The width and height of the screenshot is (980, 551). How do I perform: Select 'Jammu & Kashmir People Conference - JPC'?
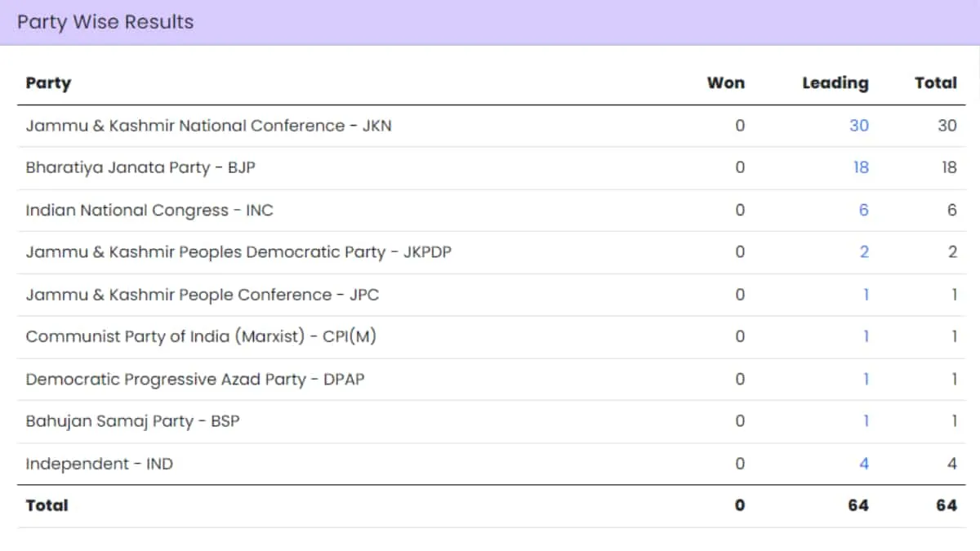click(203, 295)
